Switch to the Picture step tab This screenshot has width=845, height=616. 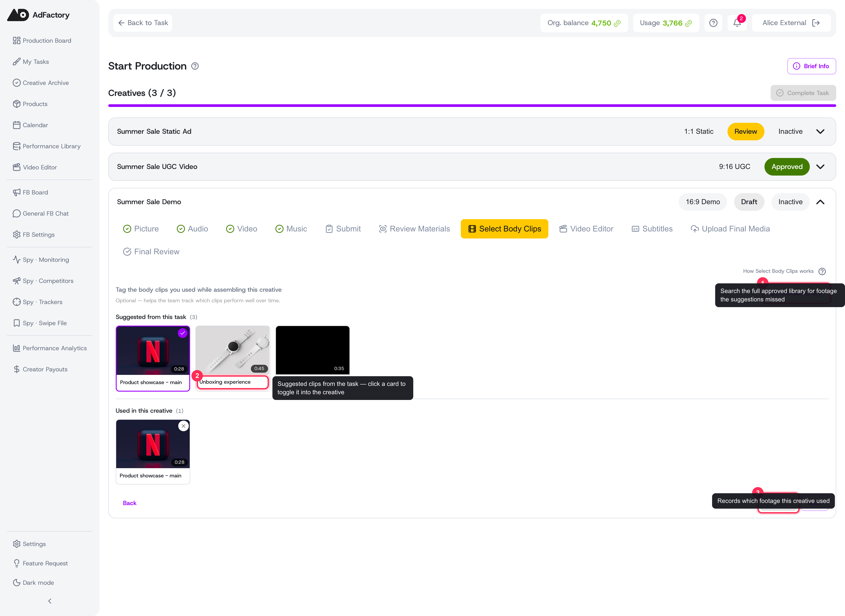point(141,229)
